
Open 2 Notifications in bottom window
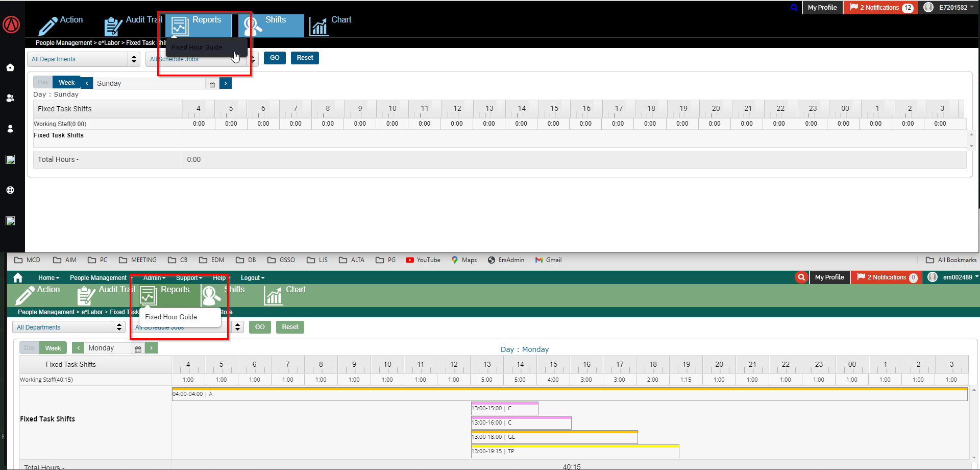coord(886,277)
